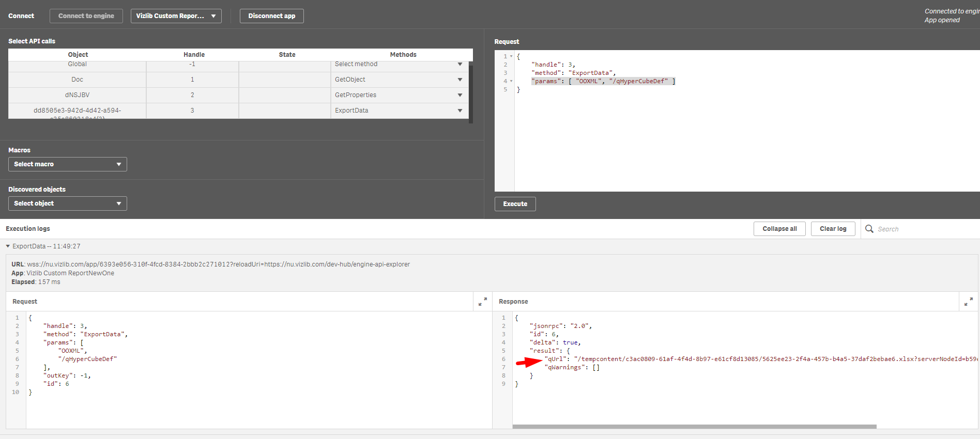Click the "method": "ExportData" line in Request editor

574,73
